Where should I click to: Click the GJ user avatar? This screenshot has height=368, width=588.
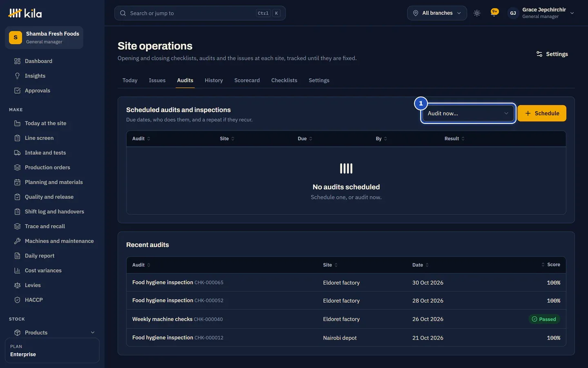pyautogui.click(x=513, y=13)
